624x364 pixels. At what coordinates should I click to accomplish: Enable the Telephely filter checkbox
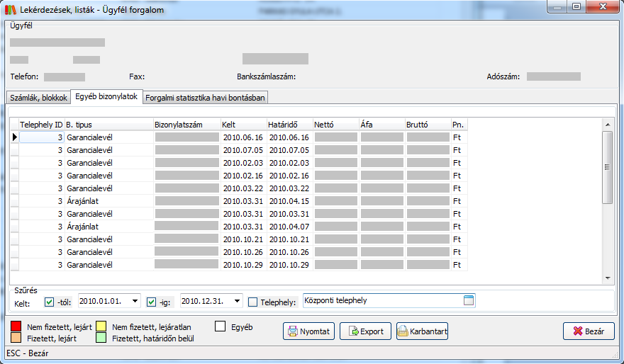(253, 302)
